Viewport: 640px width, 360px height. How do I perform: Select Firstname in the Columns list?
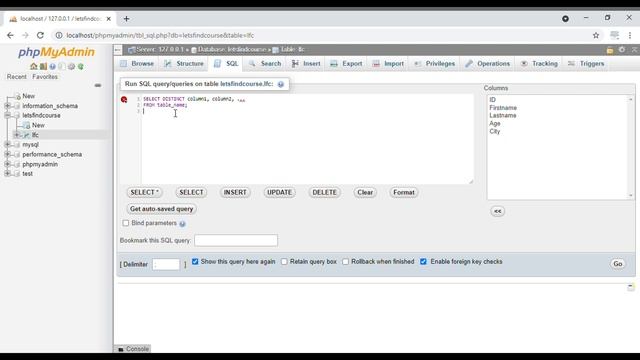[503, 108]
